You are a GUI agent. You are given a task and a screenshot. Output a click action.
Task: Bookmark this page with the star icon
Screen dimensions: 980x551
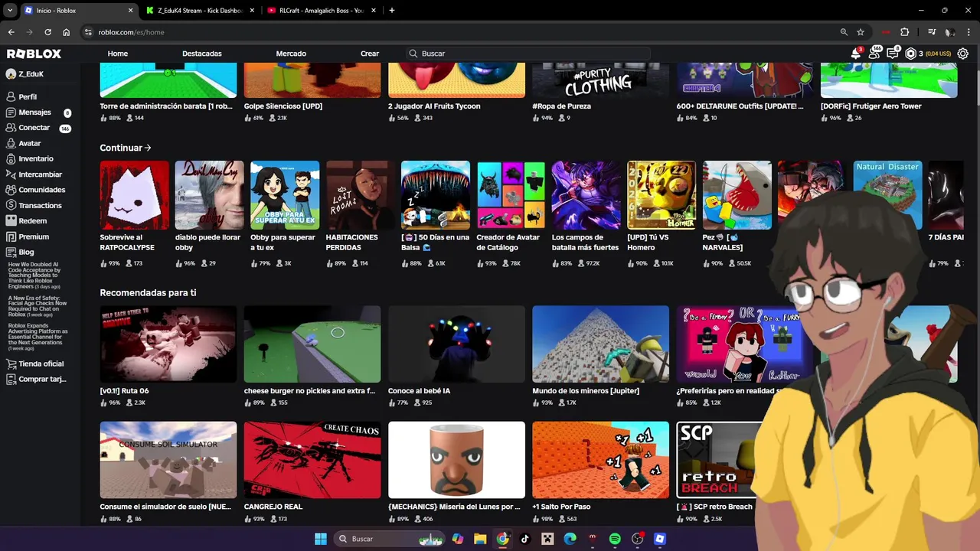coord(861,32)
